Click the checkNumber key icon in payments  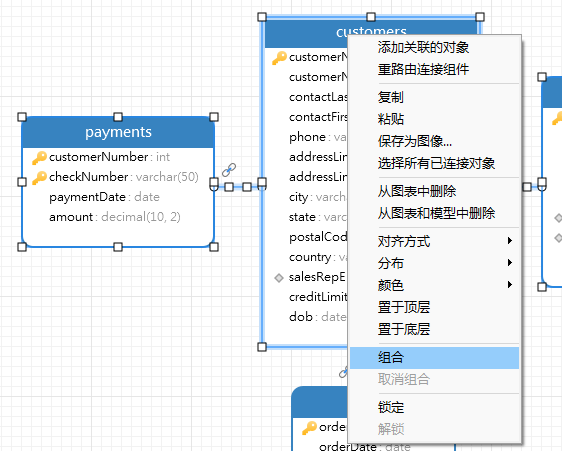[x=39, y=177]
